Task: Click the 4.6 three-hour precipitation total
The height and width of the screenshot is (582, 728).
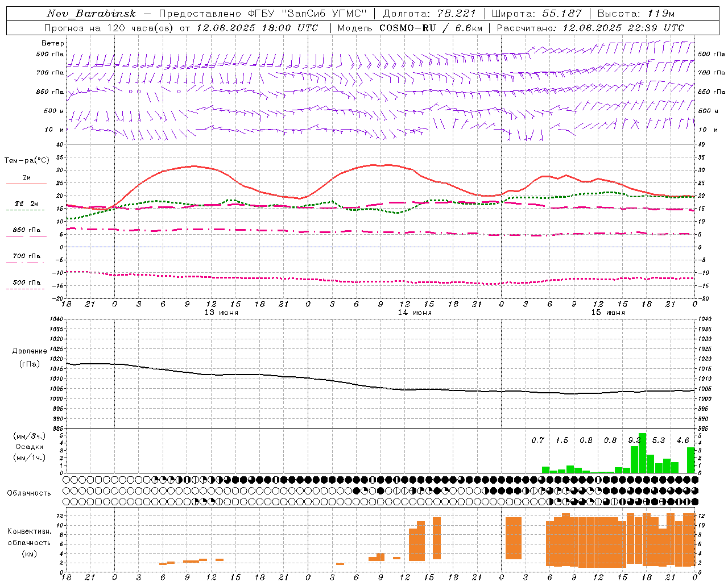Action: [x=682, y=440]
